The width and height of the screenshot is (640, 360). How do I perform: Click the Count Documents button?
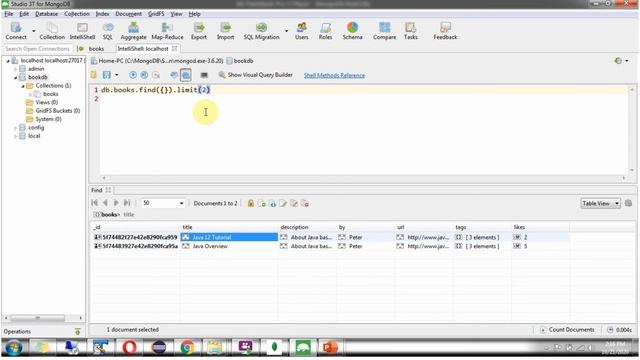(567, 329)
